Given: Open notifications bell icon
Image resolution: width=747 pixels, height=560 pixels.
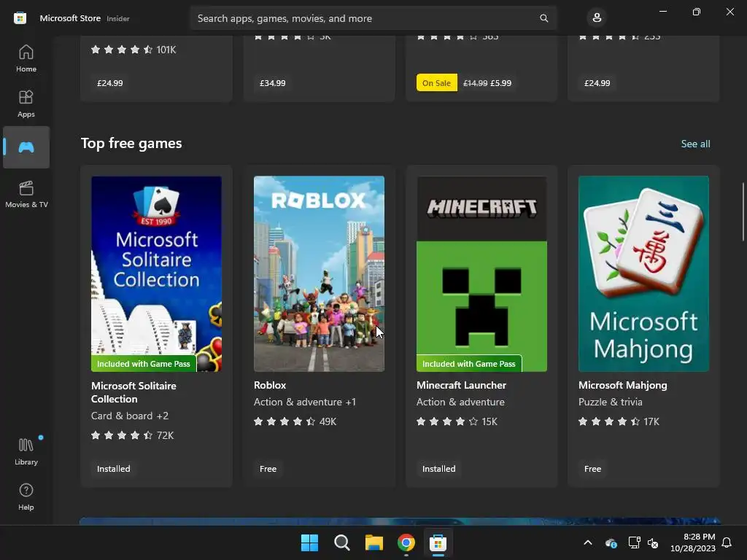Looking at the screenshot, I should point(727,542).
